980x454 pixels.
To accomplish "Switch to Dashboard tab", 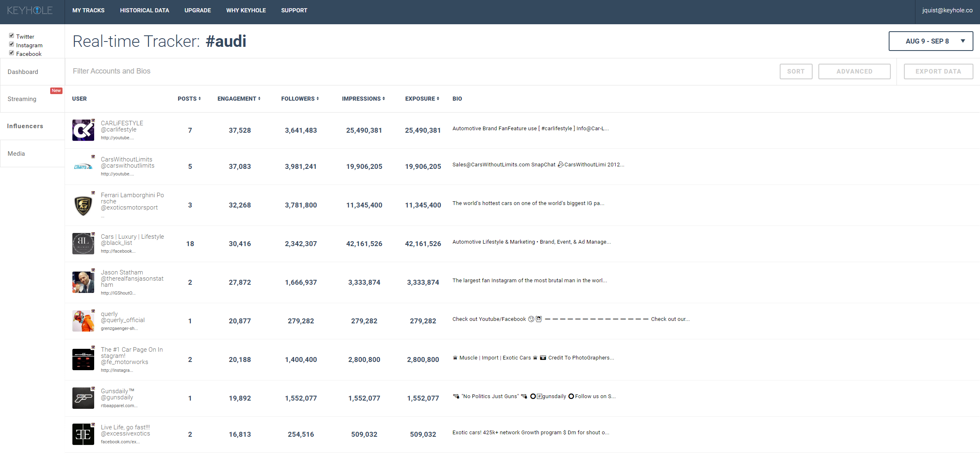I will pos(32,72).
